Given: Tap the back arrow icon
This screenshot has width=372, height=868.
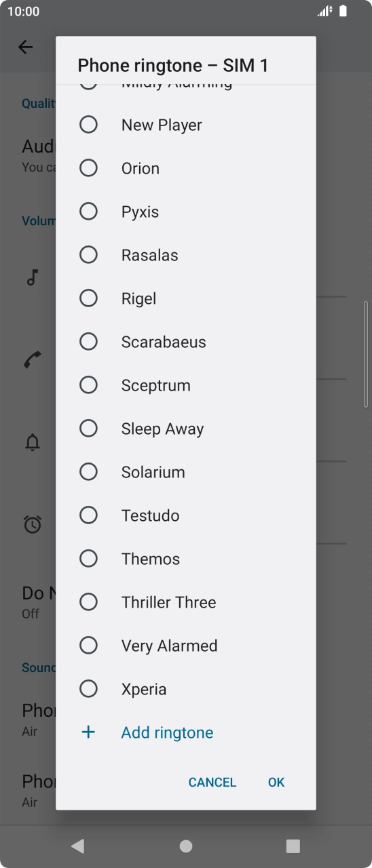Looking at the screenshot, I should coord(25,47).
